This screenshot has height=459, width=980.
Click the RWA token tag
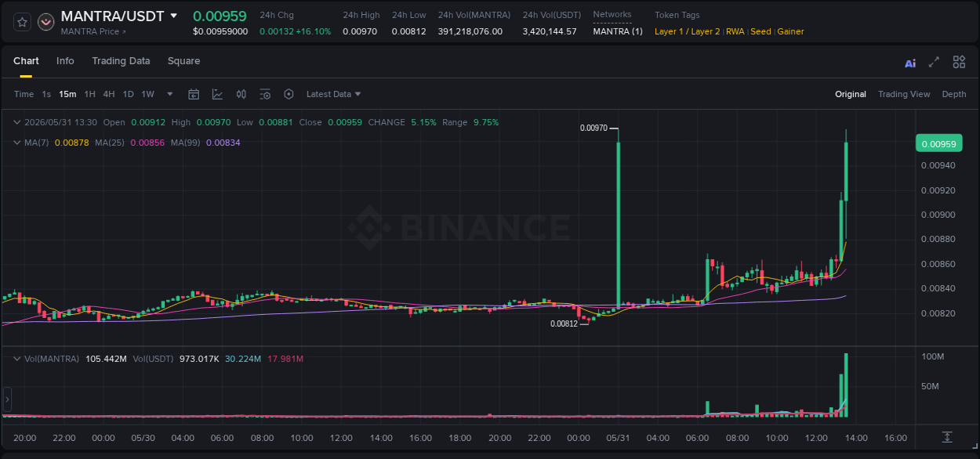(x=735, y=31)
